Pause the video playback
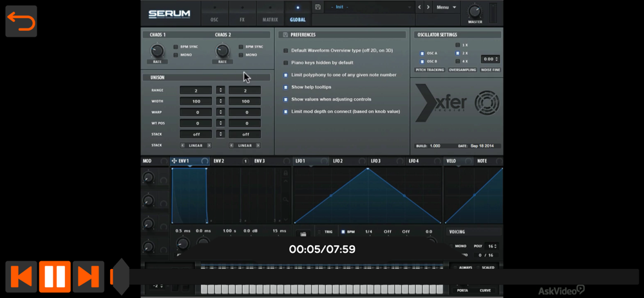 click(55, 277)
